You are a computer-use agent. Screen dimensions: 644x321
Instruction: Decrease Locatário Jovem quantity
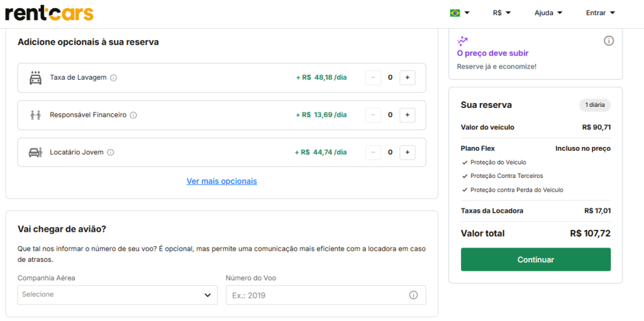click(373, 152)
